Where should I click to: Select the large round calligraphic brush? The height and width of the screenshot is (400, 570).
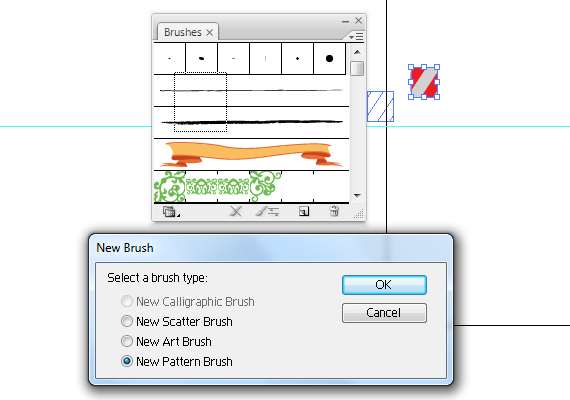(x=329, y=59)
